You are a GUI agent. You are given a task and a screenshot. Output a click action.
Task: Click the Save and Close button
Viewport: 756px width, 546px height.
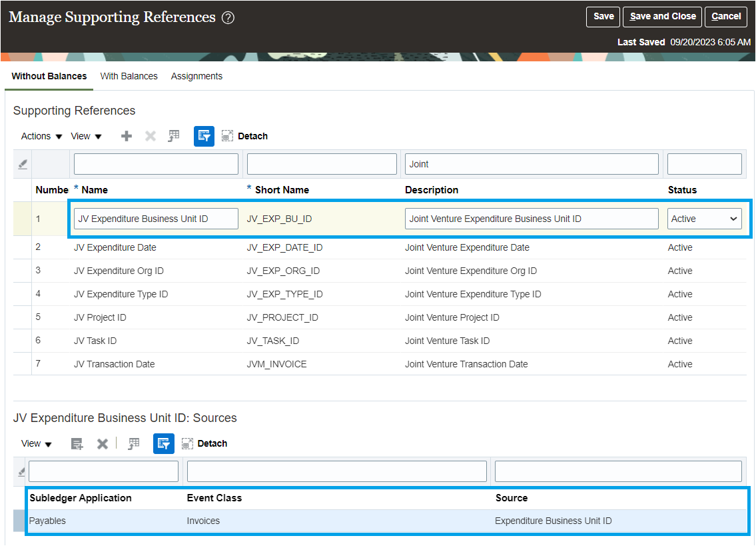[x=663, y=17]
